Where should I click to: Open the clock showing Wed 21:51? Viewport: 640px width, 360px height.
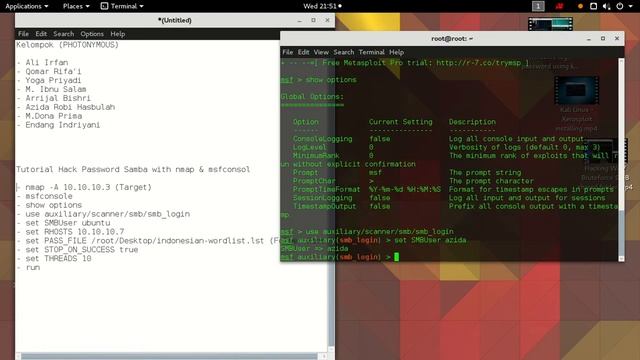(x=322, y=6)
